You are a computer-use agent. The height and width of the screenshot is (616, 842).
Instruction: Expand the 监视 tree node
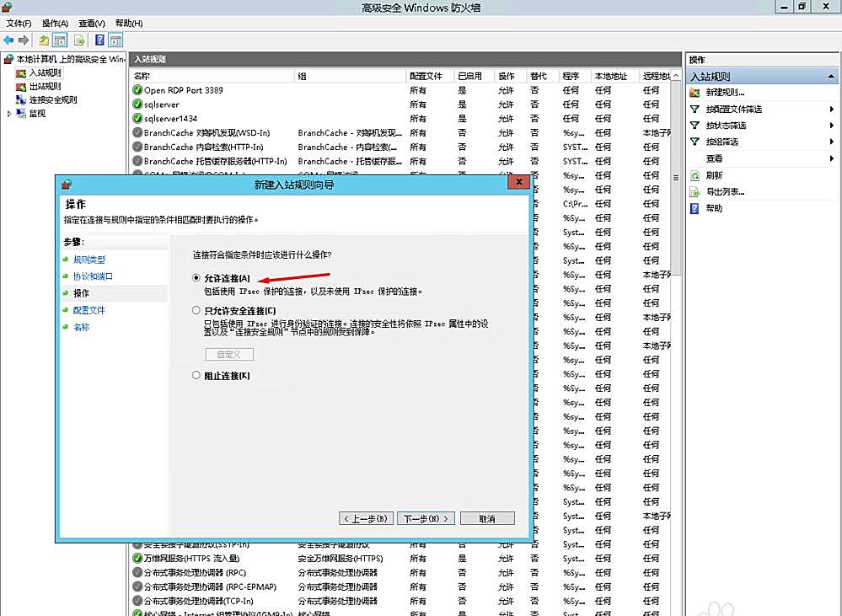click(9, 113)
